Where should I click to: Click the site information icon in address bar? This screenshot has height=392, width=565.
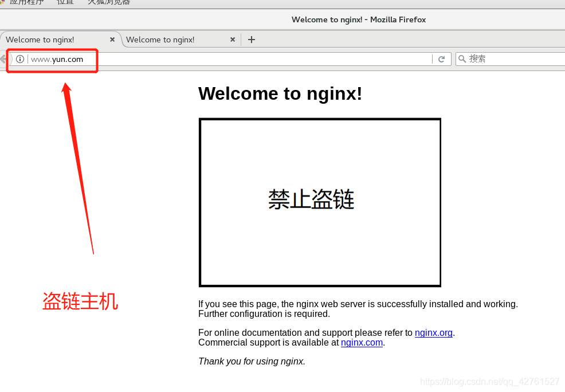pos(20,59)
